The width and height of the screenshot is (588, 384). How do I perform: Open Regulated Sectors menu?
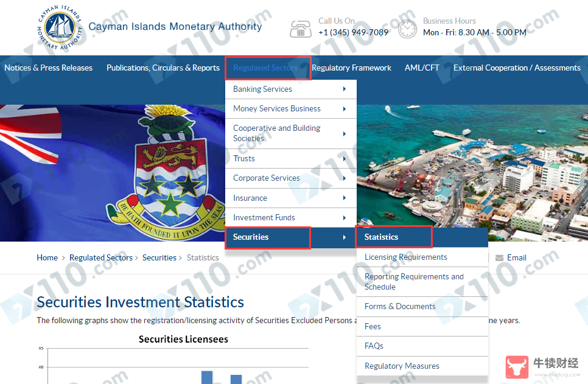pos(265,68)
